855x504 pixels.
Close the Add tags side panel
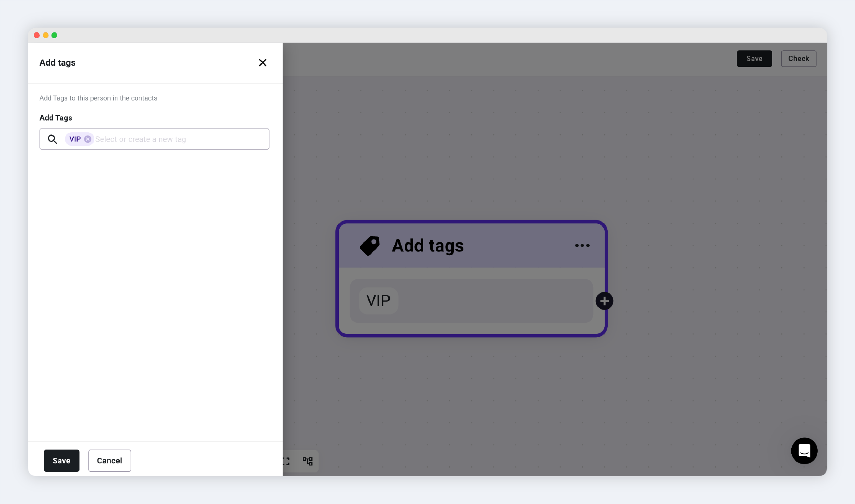point(262,63)
